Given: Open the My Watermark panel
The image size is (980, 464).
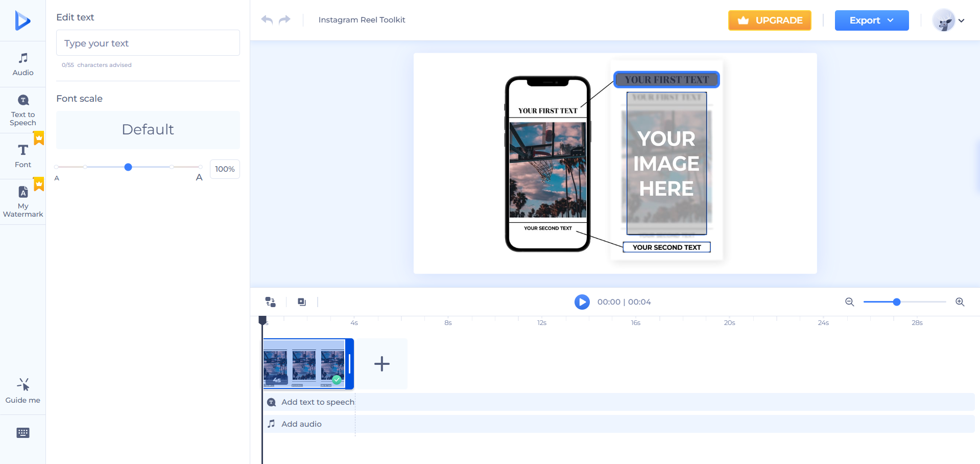Looking at the screenshot, I should [x=22, y=201].
